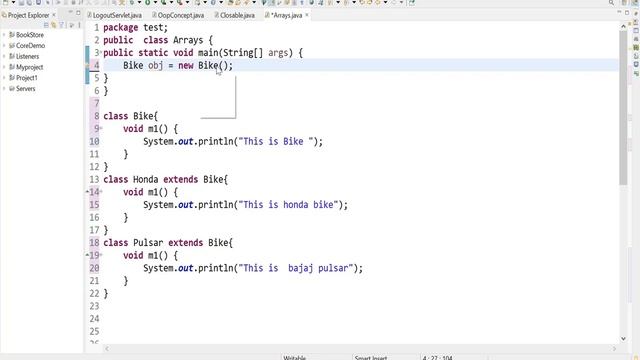Open the Run button dropdown arrow
Image resolution: width=640 pixels, height=360 pixels.
tap(155, 2)
